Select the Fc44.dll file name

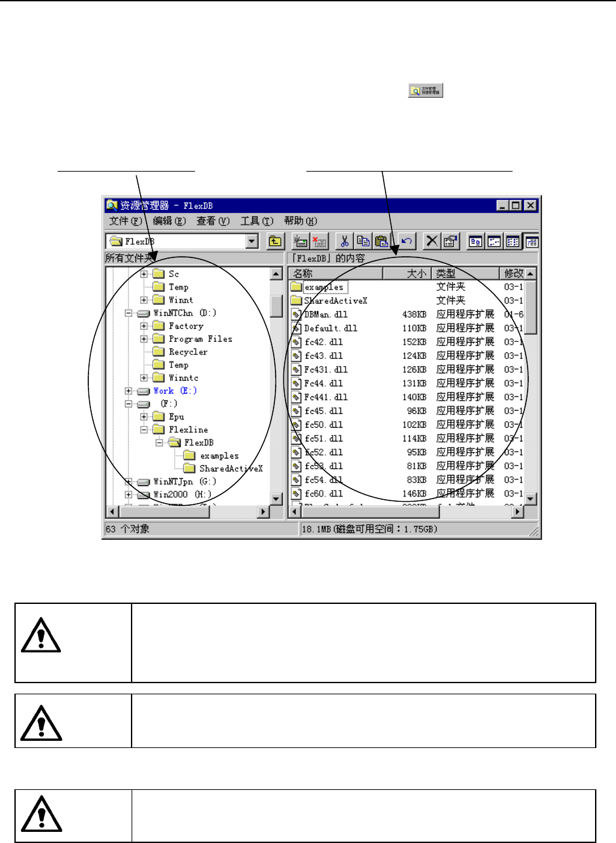324,383
